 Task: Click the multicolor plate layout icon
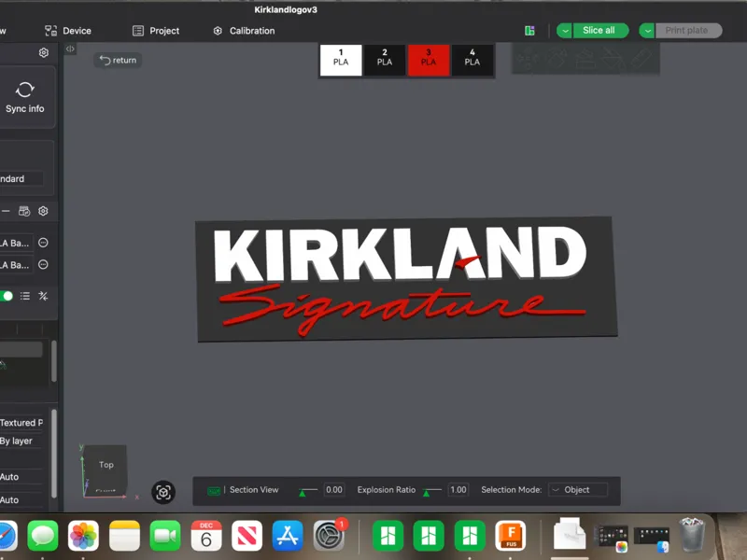click(x=529, y=31)
